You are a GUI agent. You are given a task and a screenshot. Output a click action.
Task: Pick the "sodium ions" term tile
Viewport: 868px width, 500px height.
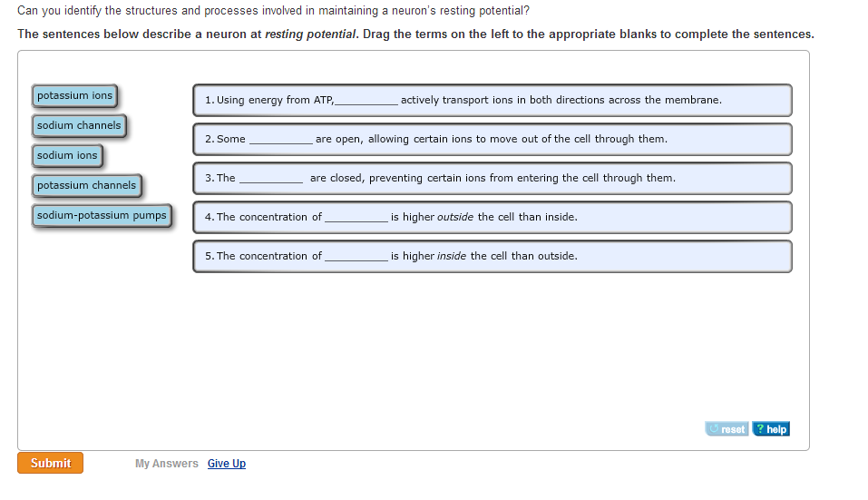[67, 155]
